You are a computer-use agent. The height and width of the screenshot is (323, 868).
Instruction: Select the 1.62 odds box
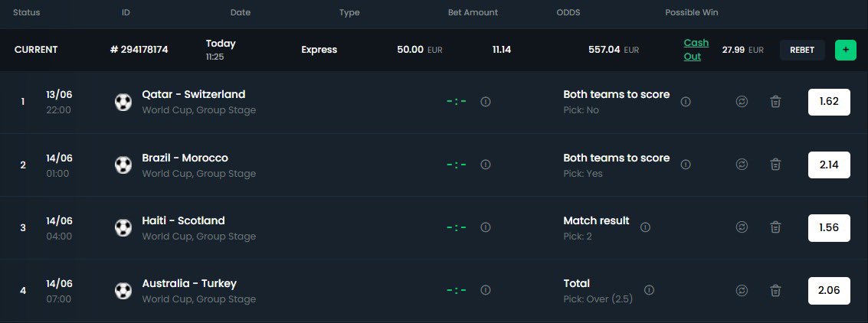click(829, 102)
